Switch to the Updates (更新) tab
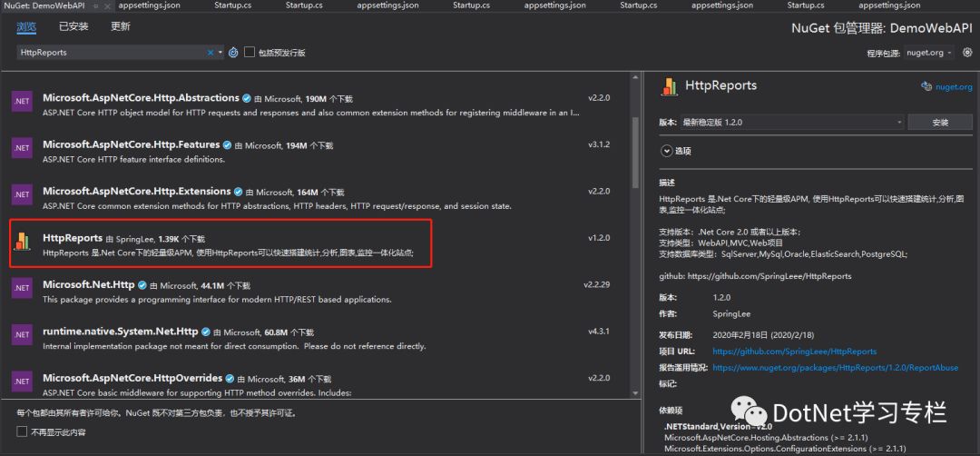The image size is (980, 456). coord(121,27)
